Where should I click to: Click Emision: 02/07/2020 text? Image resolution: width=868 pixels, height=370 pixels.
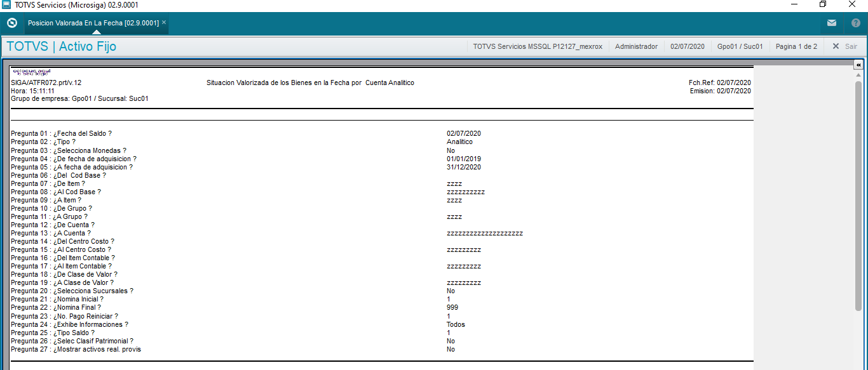click(x=721, y=91)
